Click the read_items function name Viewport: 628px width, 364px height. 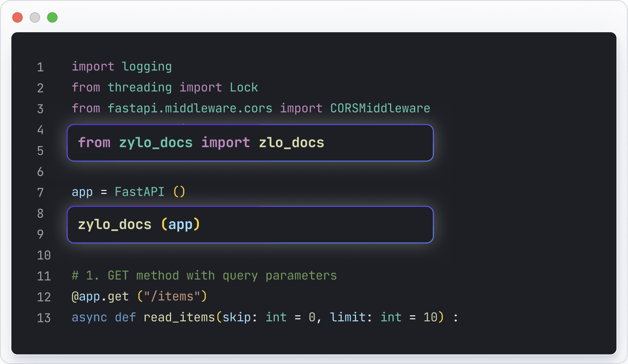(179, 317)
